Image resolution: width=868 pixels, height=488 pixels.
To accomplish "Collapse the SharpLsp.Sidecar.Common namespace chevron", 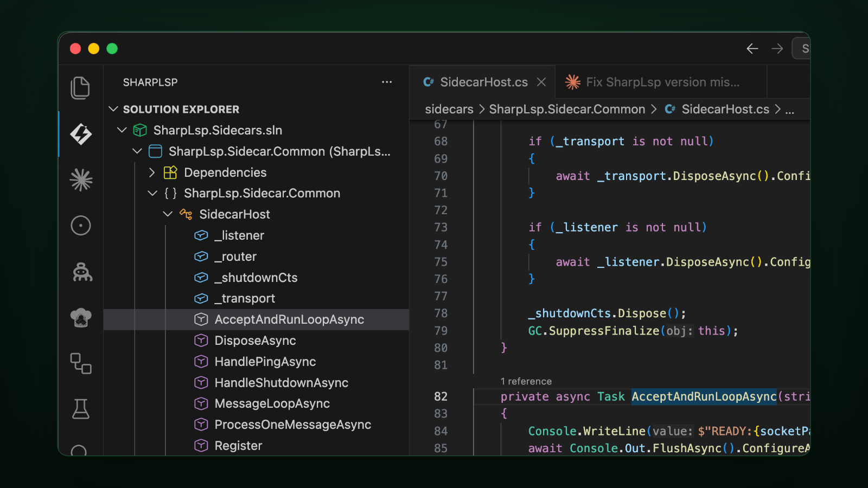I will click(152, 193).
